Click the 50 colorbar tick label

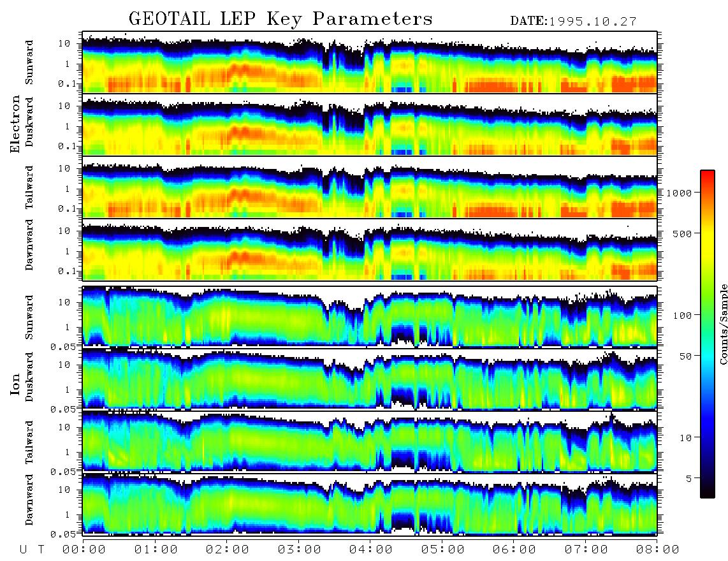[685, 356]
